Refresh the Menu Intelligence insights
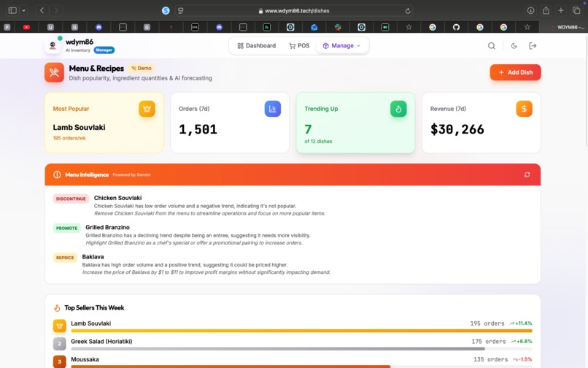This screenshot has height=368, width=588. [x=527, y=175]
